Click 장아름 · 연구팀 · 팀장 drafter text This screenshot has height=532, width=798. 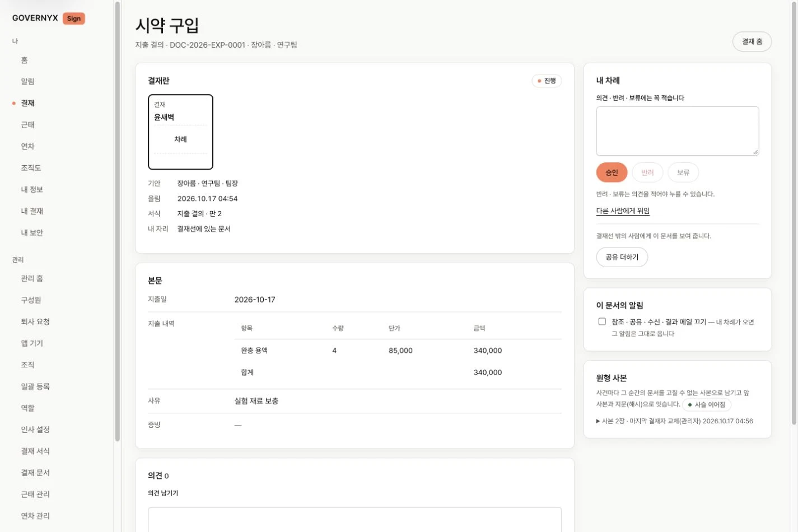pyautogui.click(x=208, y=184)
